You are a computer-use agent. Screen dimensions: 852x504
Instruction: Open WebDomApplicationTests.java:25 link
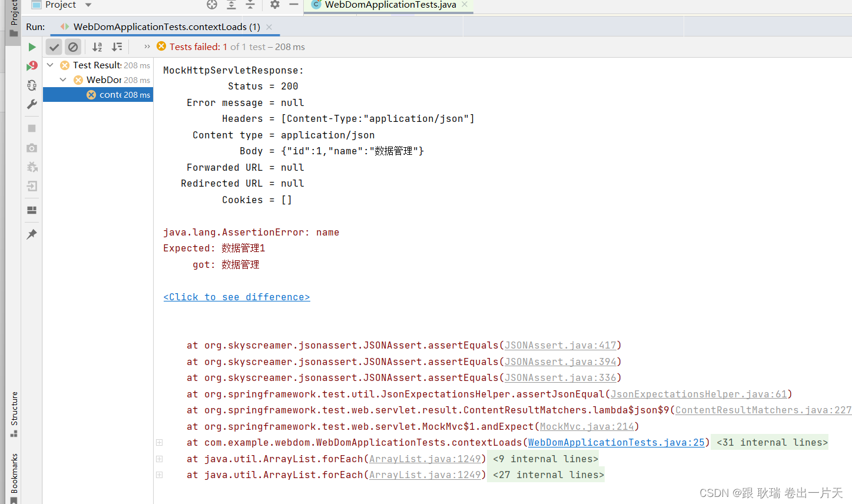(616, 443)
